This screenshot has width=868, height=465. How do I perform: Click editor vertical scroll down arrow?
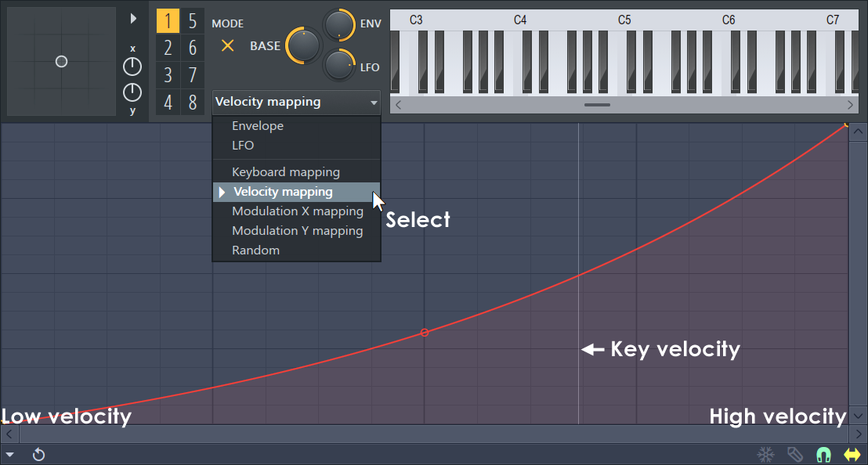point(858,416)
